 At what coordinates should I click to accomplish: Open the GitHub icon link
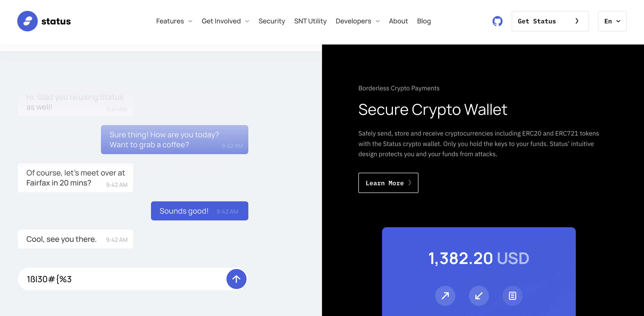pos(497,21)
